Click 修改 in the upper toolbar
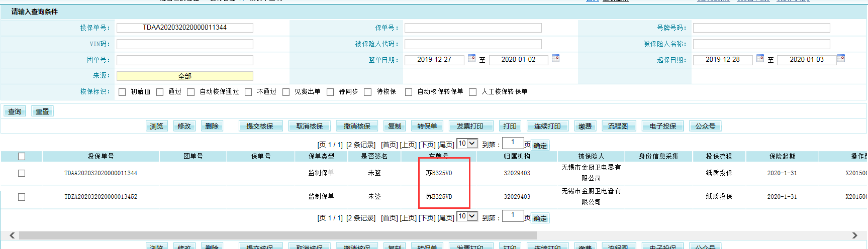Screen dimensions: 868x249 (184, 126)
